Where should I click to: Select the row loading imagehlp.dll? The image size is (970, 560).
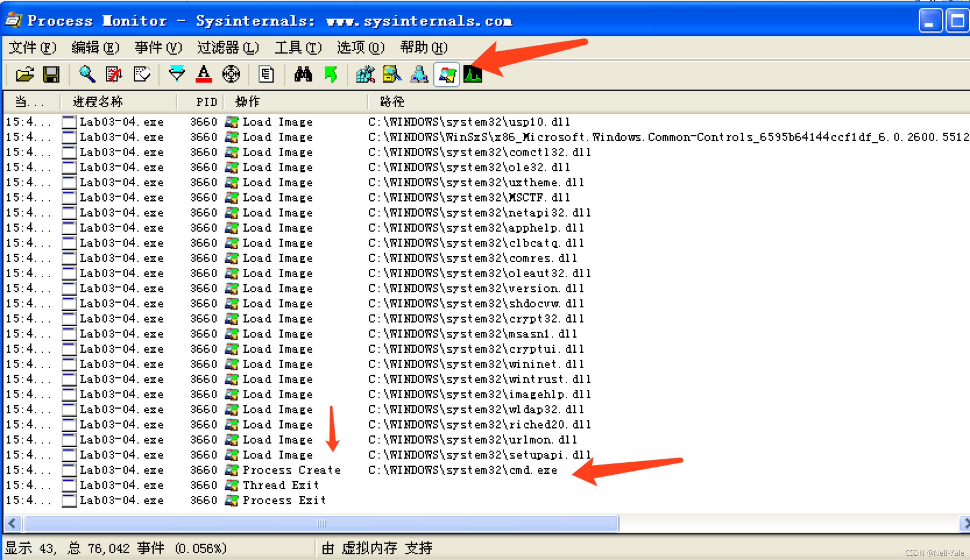tap(486, 394)
